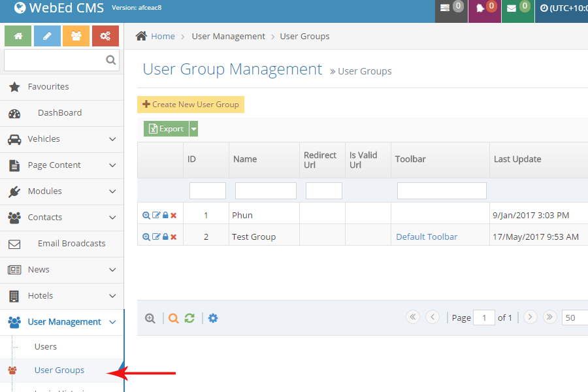588x392 pixels.
Task: Go to Users in the sidebar
Action: [45, 346]
